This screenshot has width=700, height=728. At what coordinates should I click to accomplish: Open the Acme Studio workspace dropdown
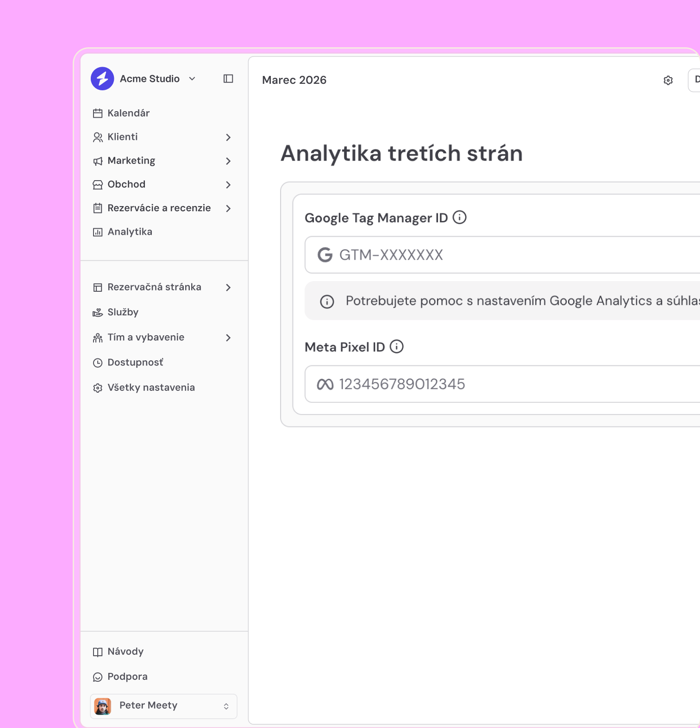(x=192, y=79)
